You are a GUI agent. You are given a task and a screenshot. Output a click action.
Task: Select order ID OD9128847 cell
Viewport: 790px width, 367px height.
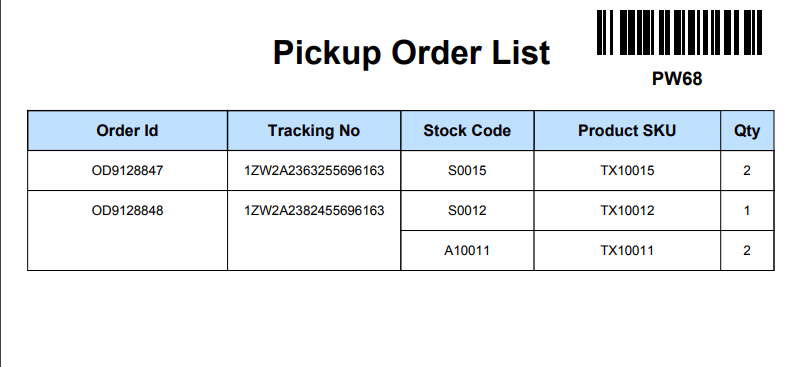point(127,170)
